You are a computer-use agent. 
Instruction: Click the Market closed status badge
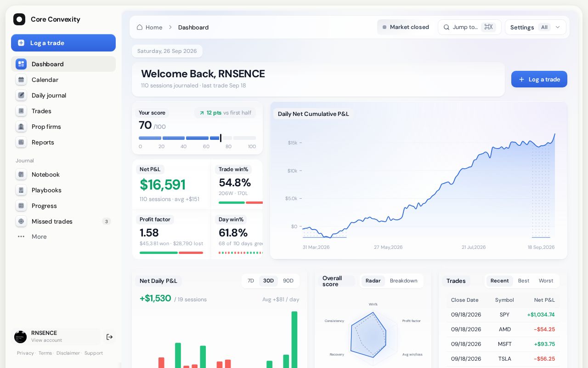tap(405, 27)
